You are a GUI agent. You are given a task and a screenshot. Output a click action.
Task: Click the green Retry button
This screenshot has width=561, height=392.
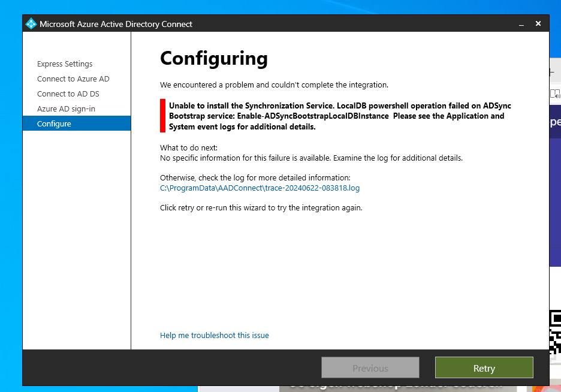tap(484, 367)
